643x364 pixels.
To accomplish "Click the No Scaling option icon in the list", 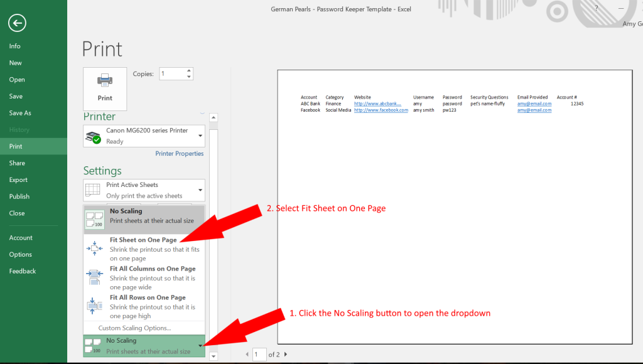I will [x=95, y=219].
